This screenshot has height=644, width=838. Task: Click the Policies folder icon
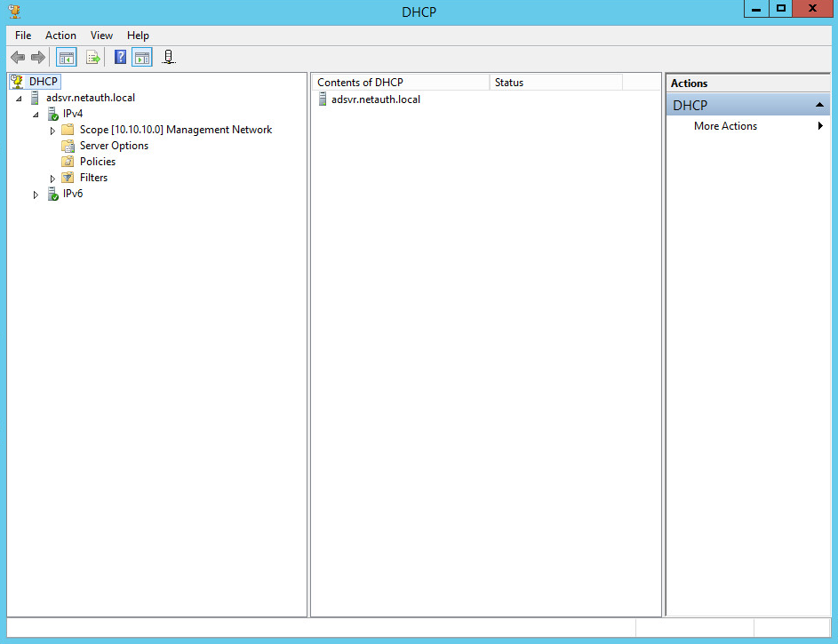[x=68, y=162]
